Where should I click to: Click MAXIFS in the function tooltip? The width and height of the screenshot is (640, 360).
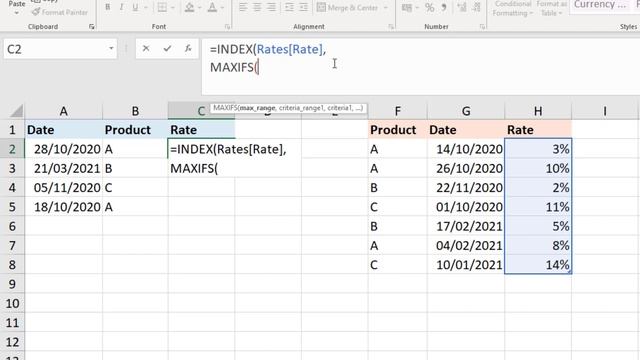226,108
